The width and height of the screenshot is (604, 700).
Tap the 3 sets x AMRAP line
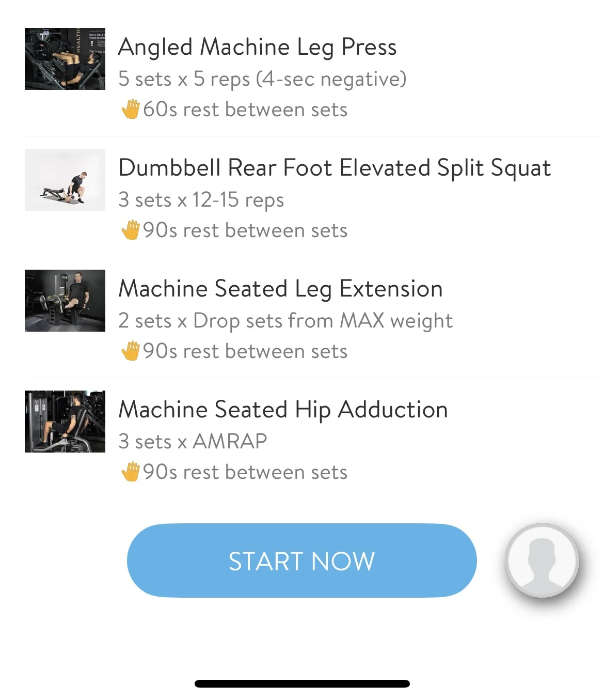pos(193,442)
